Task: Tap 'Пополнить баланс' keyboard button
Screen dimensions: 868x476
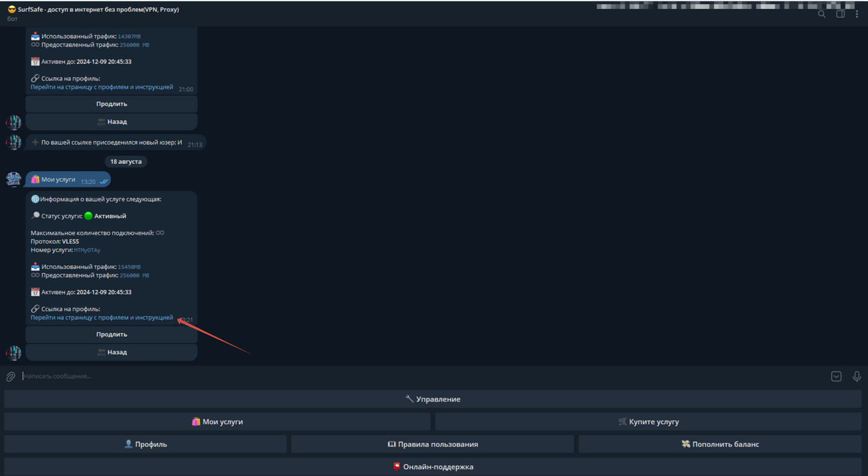Action: pos(719,444)
